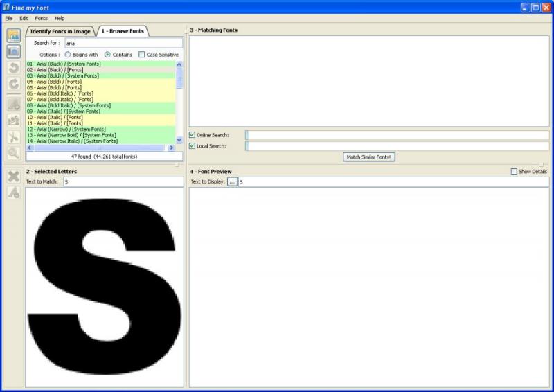Open the Fonts menu
Viewport: 554px width, 392px height.
41,19
